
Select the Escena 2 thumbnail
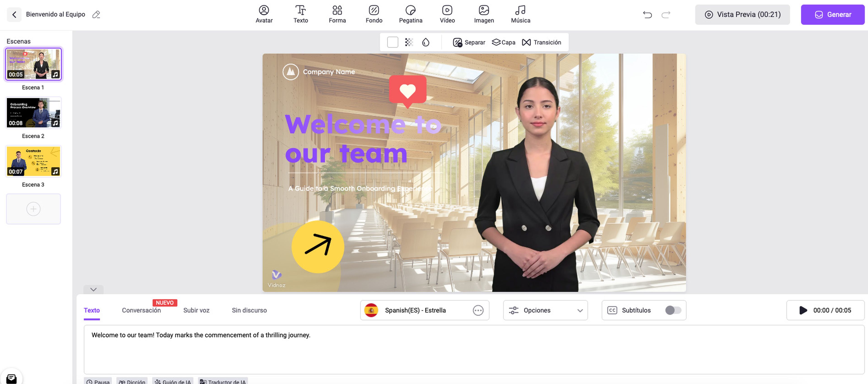33,113
